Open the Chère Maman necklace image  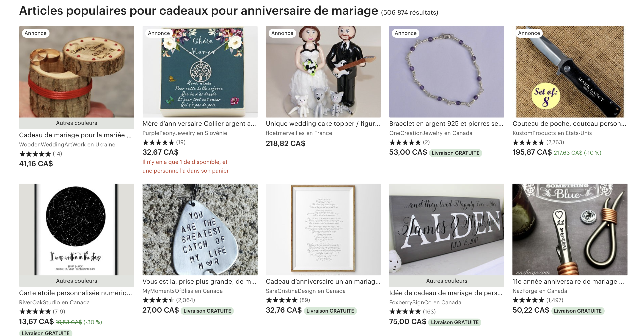[200, 72]
